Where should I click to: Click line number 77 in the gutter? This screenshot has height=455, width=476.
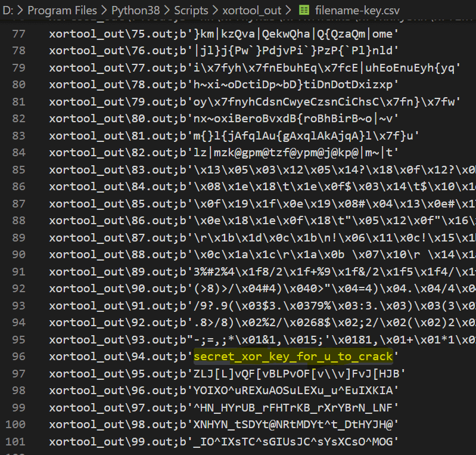(18, 33)
